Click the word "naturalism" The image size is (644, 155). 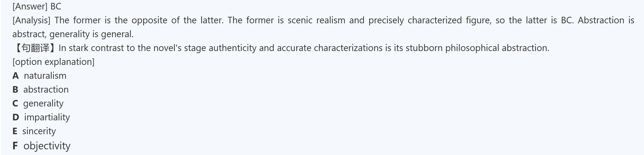[x=45, y=76]
